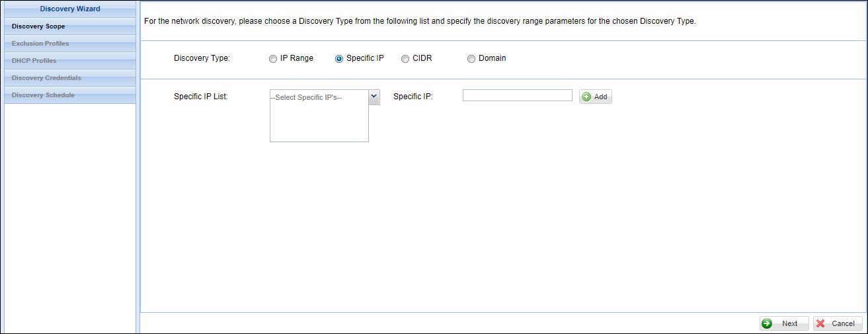Pick the Domain radio option
The image size is (868, 334).
tap(471, 58)
